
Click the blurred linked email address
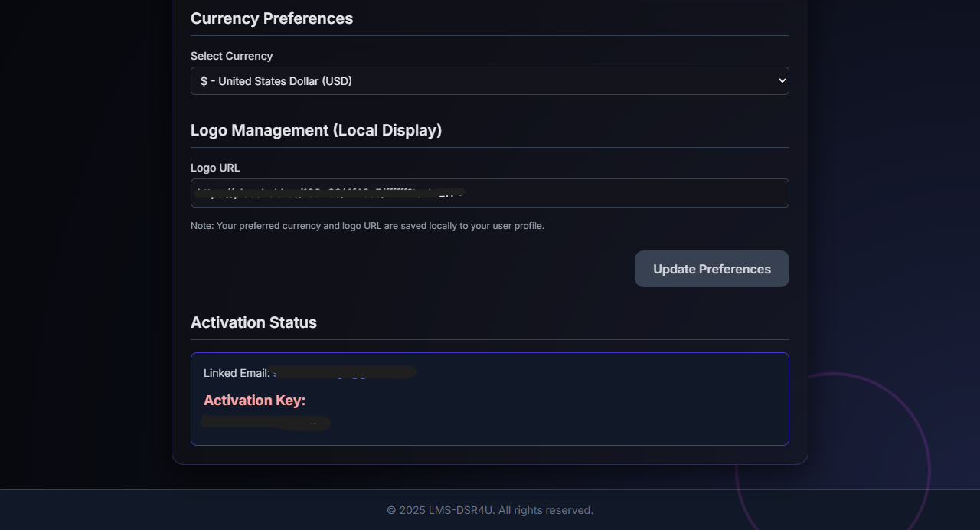tap(345, 372)
